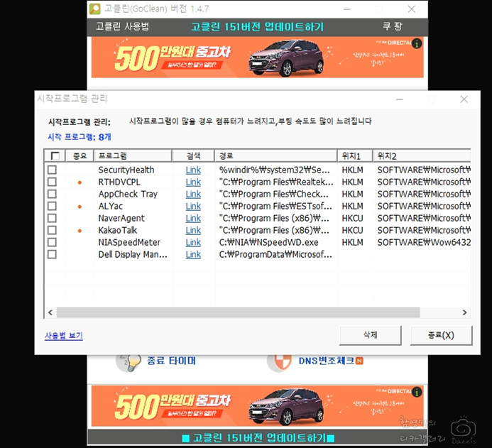Open the 종료 타이머 feature label
Viewport: 492px width, 448px height.
(x=171, y=361)
